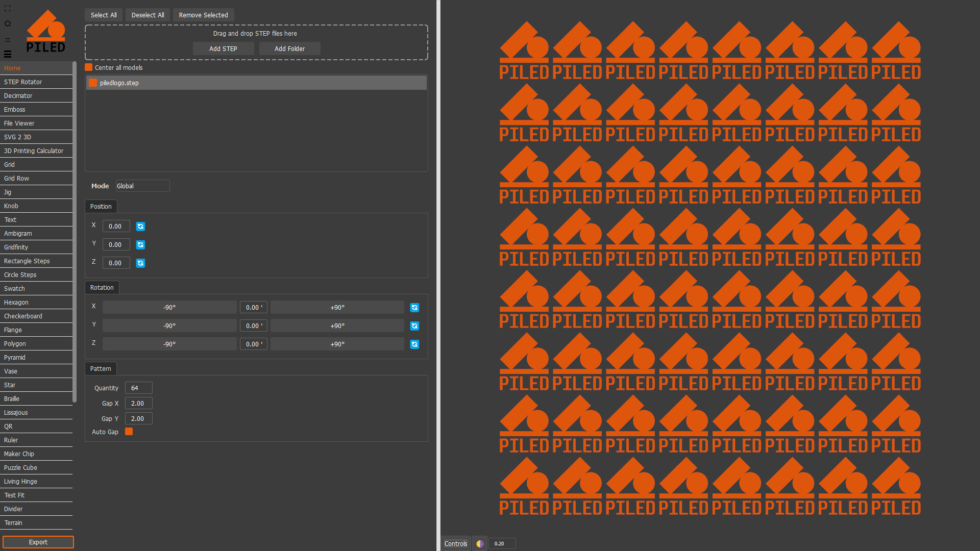Reset the Z rotation with the blue reset icon
The width and height of the screenshot is (980, 551).
pos(414,344)
